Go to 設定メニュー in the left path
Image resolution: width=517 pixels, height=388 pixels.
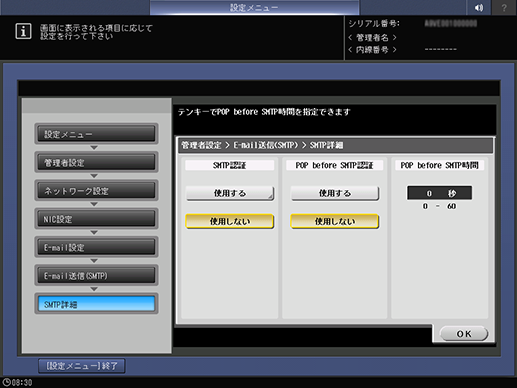96,134
